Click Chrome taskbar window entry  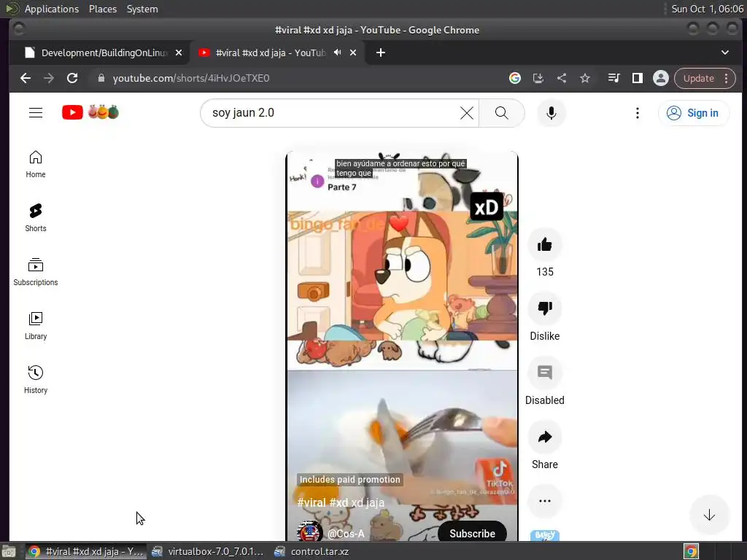pos(86,551)
